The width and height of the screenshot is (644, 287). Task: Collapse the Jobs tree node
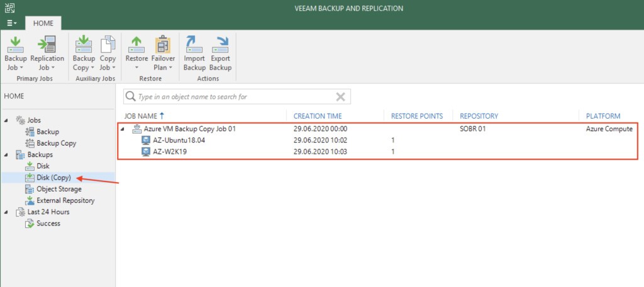[x=6, y=121]
